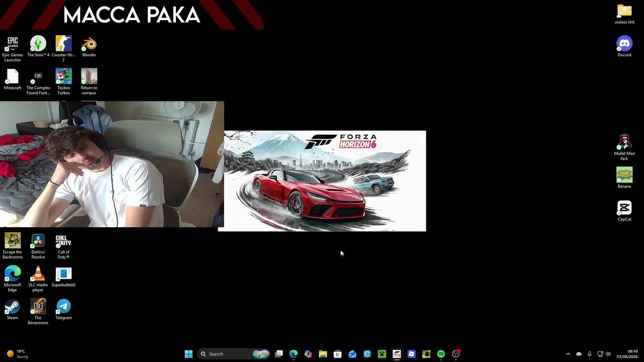Image resolution: width=644 pixels, height=362 pixels.
Task: Open File Explorer in the taskbar
Action: (323, 354)
